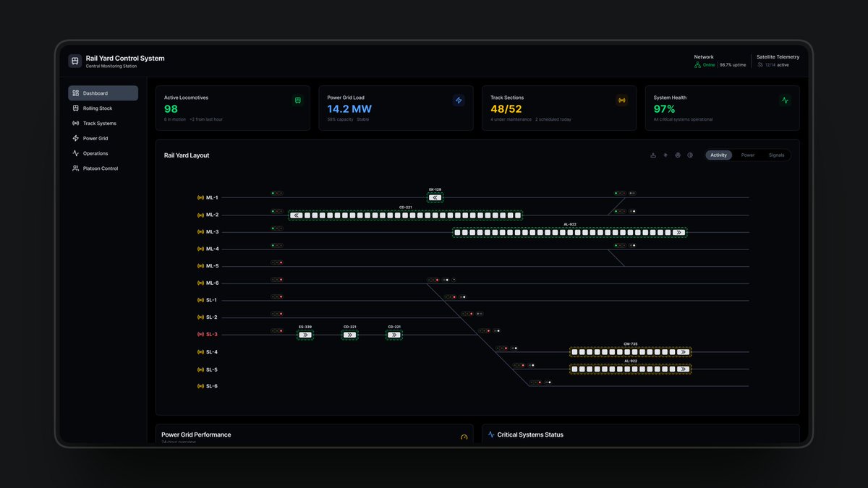Select train CM-735 on SL-4

click(x=630, y=352)
